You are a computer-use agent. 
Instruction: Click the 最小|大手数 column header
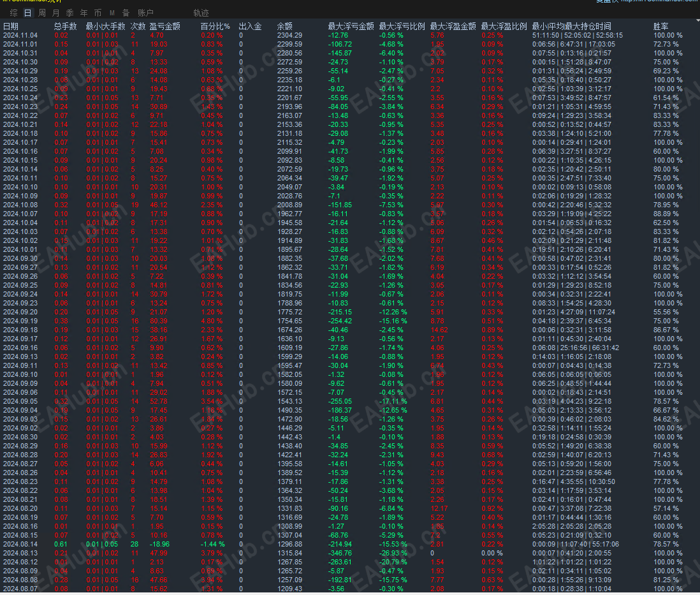(x=105, y=26)
